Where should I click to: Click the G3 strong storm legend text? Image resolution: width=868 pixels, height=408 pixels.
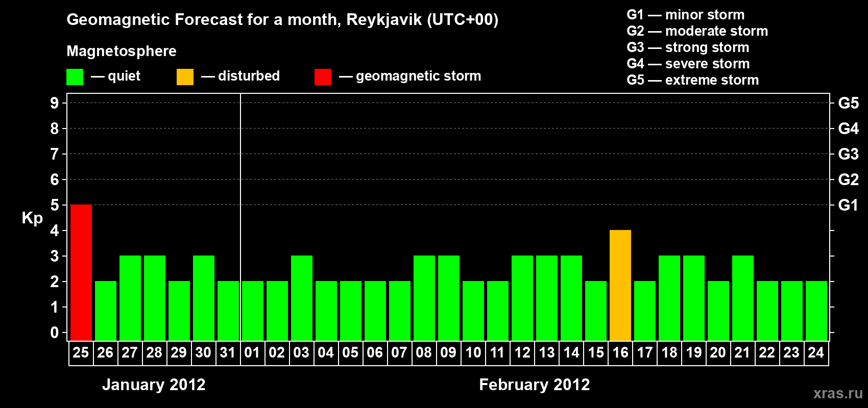click(x=688, y=47)
